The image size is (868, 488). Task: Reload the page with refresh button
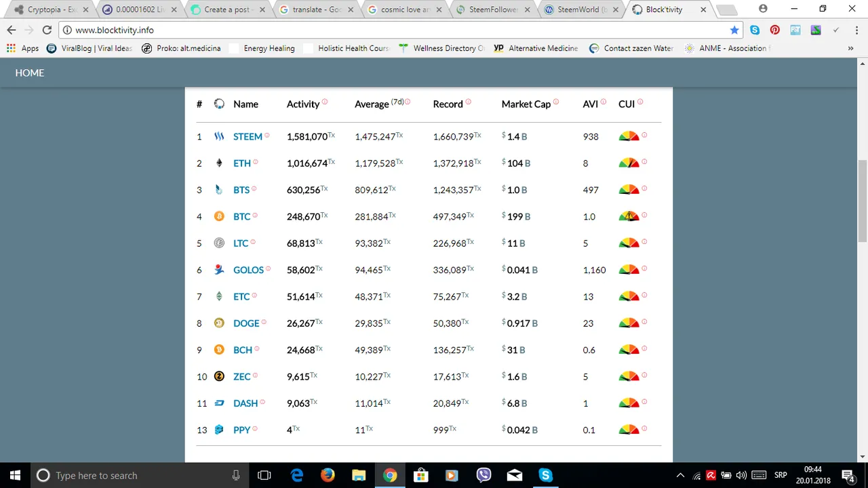[x=47, y=30]
